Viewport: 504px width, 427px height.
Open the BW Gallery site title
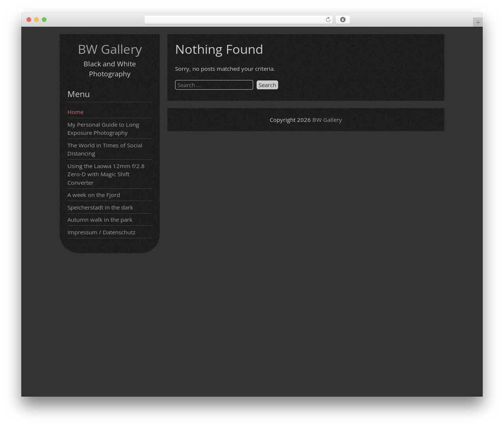[x=110, y=49]
